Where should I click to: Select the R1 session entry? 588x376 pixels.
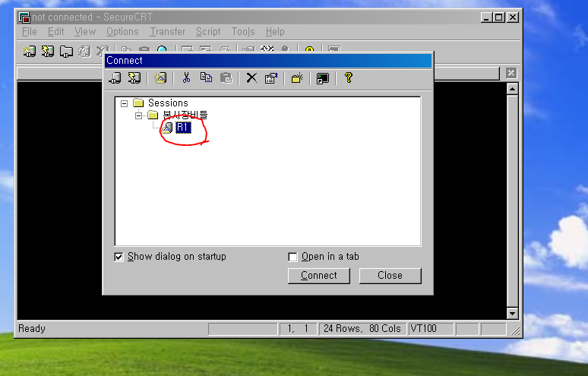183,128
